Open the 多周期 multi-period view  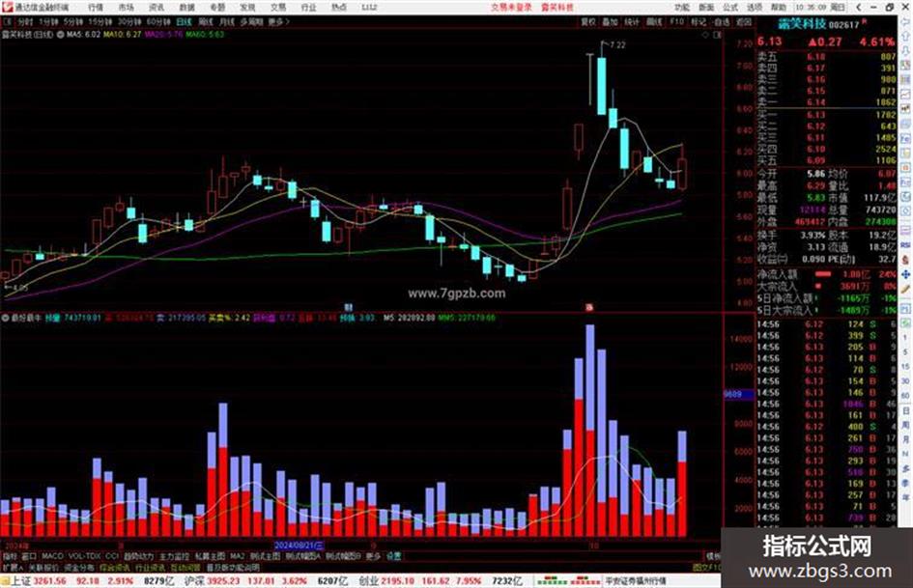(x=251, y=21)
